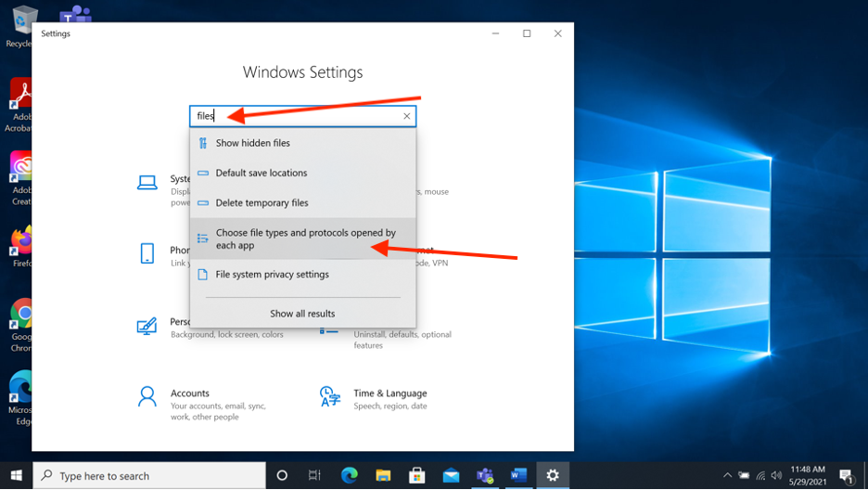Open Time & Language settings icon
Screen dimensions: 868x490
[x=328, y=398]
